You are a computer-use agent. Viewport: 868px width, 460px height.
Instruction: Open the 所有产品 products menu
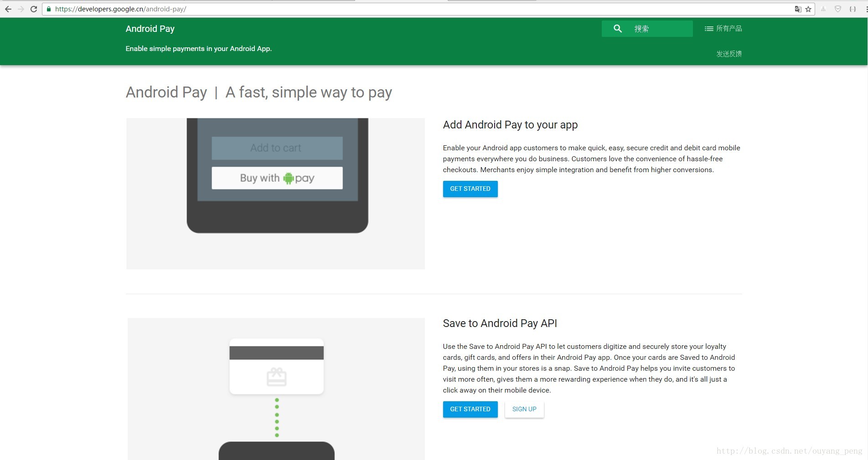723,29
